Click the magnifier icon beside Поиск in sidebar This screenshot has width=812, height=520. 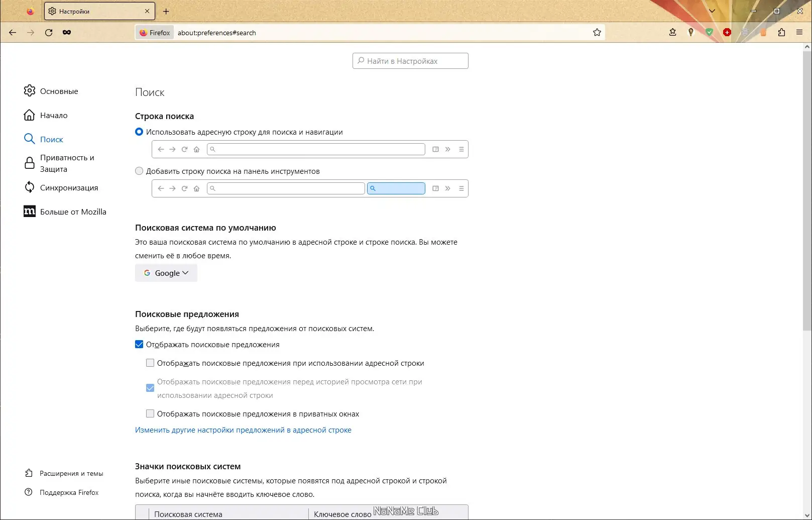[x=30, y=139]
